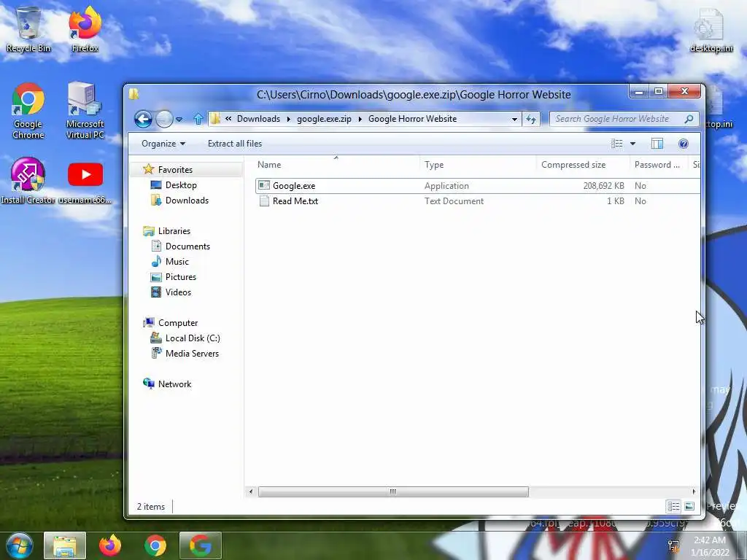
Task: Change your view icon button
Action: [617, 144]
